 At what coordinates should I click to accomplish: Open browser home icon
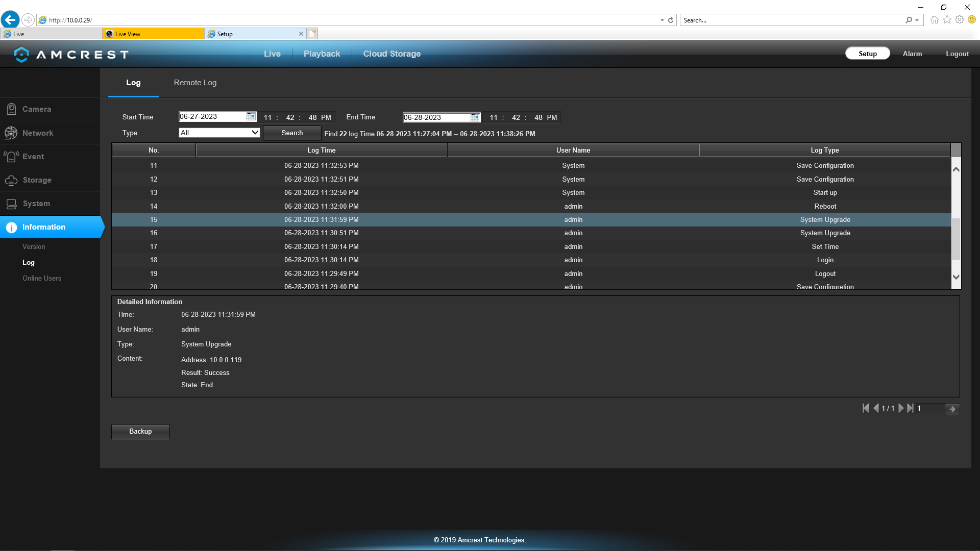pos(934,20)
